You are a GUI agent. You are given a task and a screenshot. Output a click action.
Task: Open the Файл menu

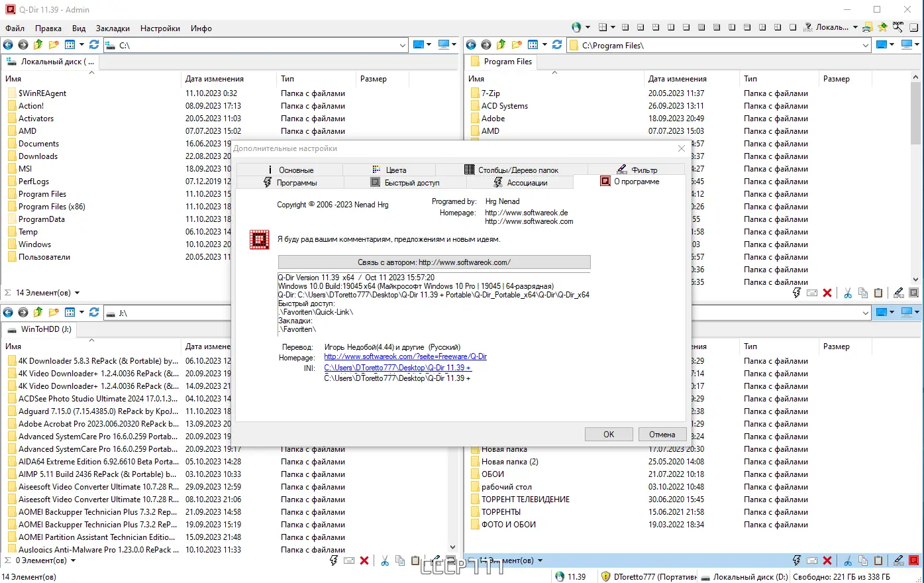pyautogui.click(x=15, y=28)
